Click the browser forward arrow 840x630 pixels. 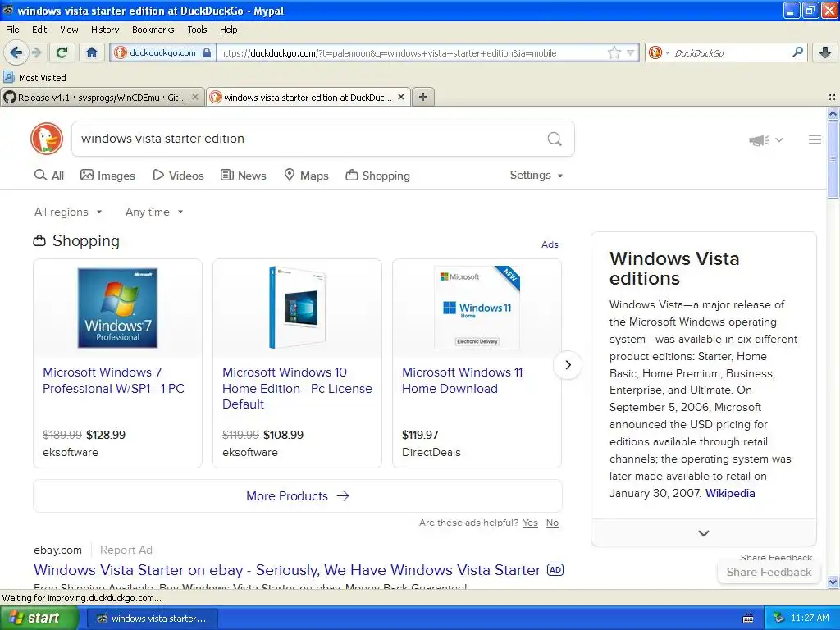tap(36, 52)
